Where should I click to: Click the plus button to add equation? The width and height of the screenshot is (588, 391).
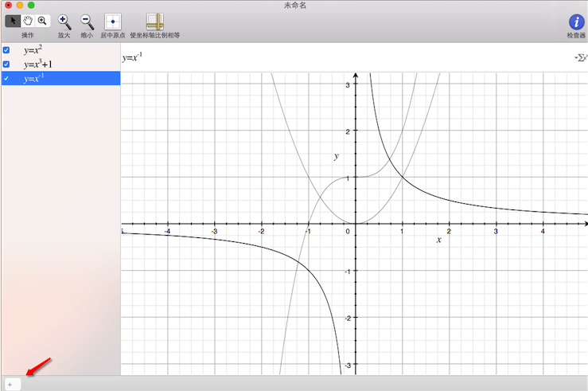coord(10,384)
